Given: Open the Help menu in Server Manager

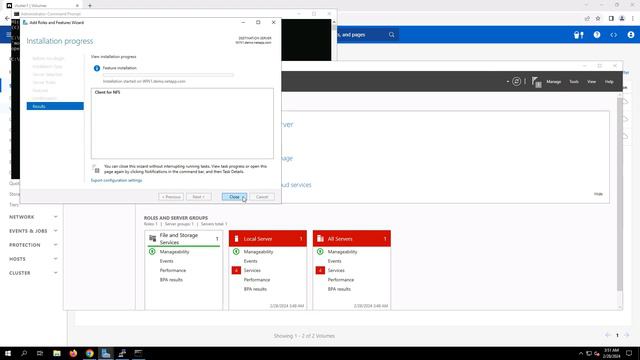Looking at the screenshot, I should pos(609,82).
